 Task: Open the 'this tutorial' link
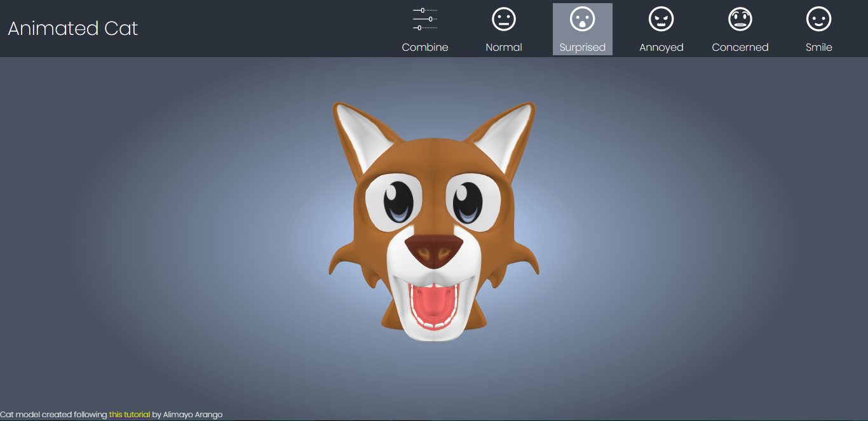click(x=130, y=415)
